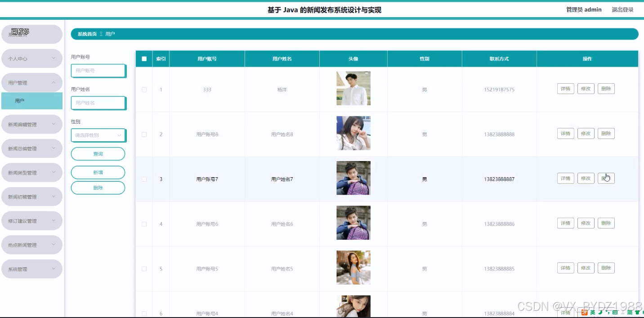Expand the 新闻编辑管理 sidebar menu
The image size is (644, 318).
(31, 125)
